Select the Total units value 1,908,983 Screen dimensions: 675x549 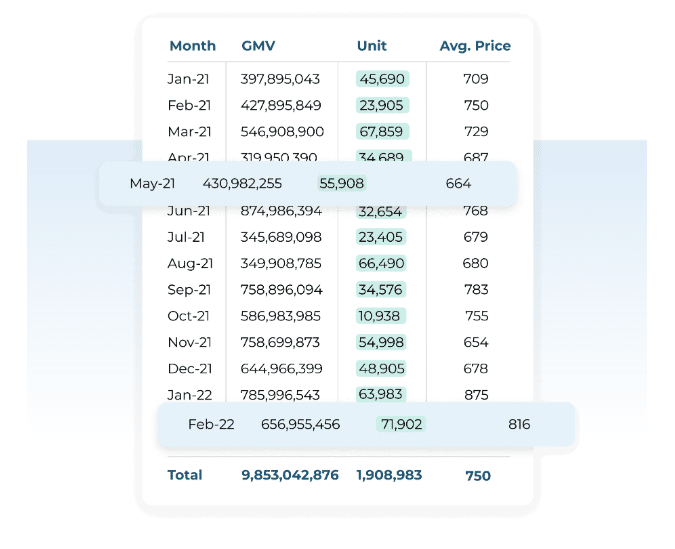point(389,476)
